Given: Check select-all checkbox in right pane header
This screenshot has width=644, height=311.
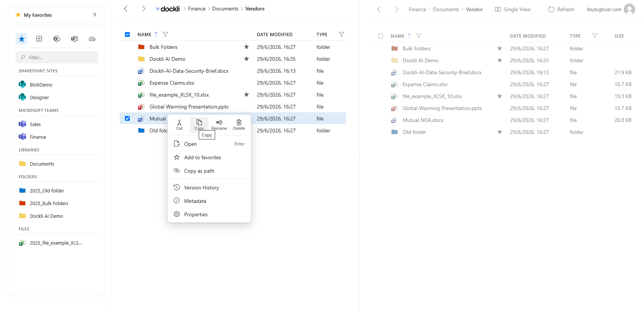Looking at the screenshot, I should point(381,36).
